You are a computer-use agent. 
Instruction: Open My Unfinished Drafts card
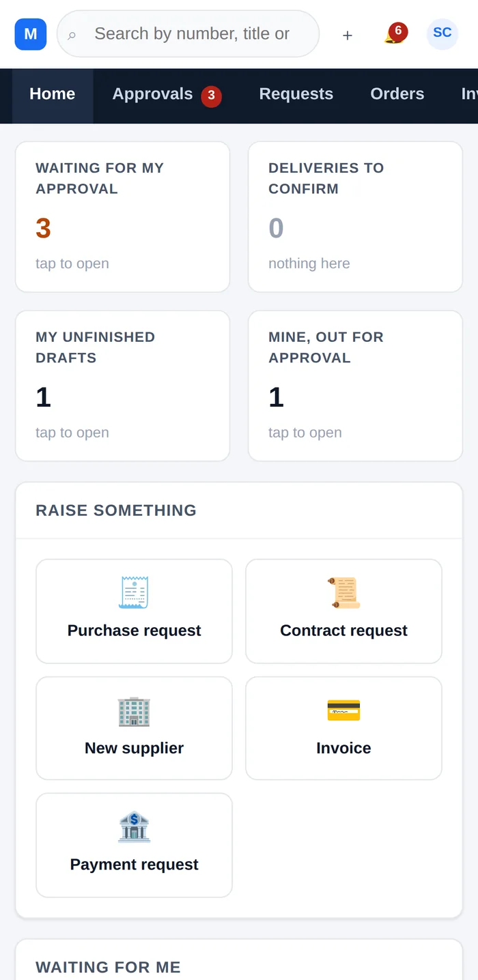click(123, 386)
